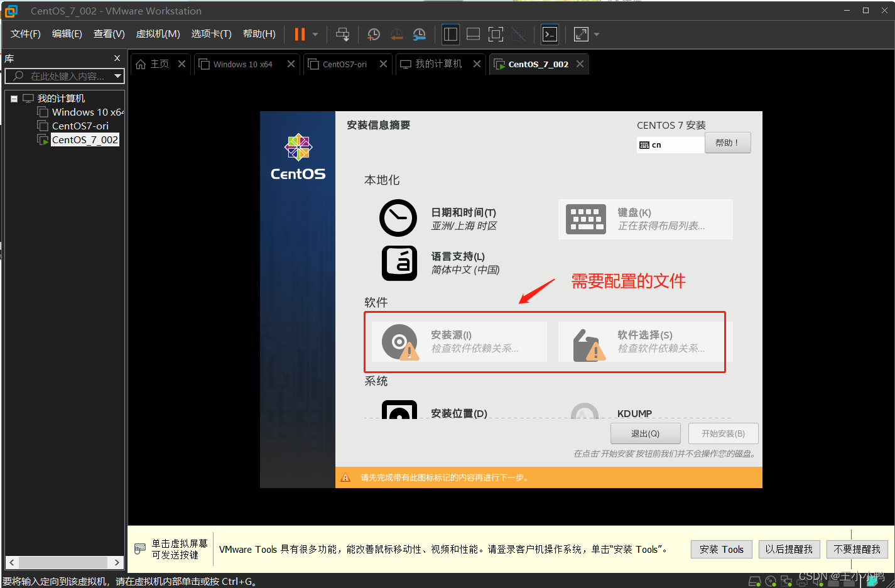Open the 查看(V) menu
Screen dimensions: 895x588
coord(109,34)
